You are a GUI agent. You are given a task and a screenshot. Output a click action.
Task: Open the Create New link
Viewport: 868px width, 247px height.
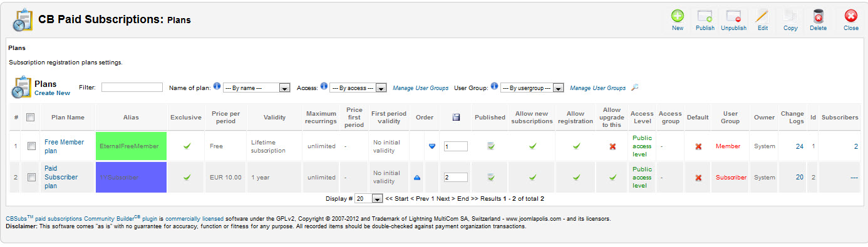52,93
